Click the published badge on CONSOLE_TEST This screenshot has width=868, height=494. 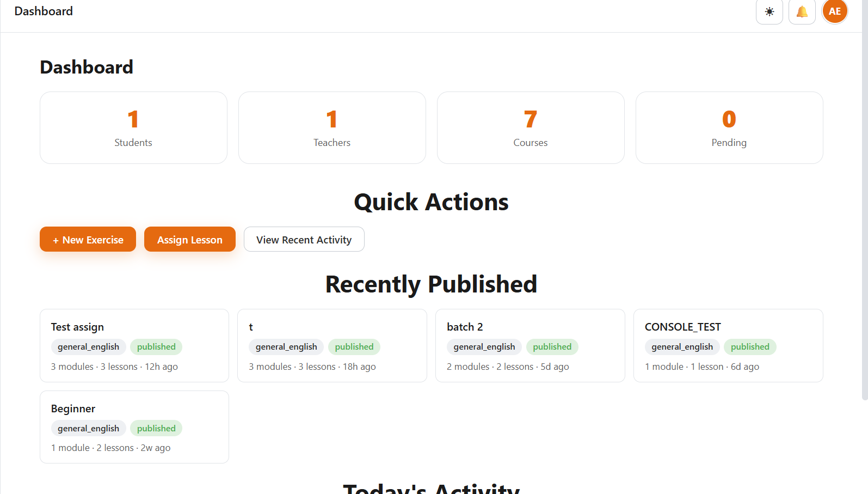click(750, 347)
